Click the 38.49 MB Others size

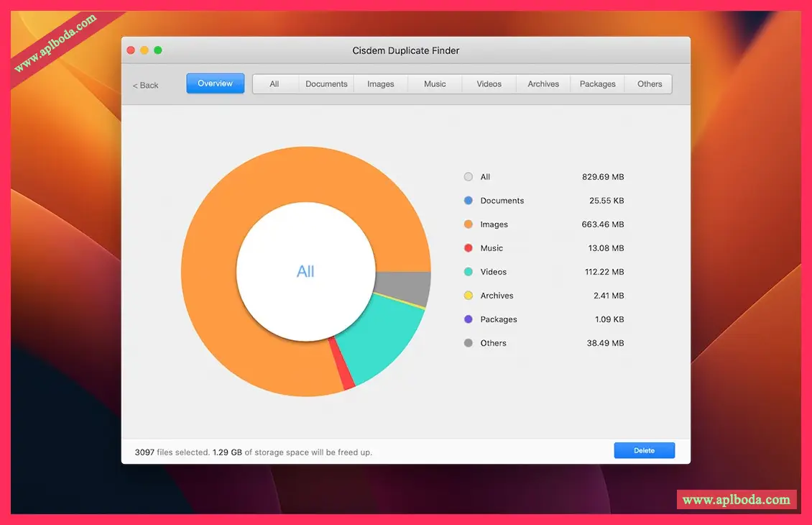point(605,343)
